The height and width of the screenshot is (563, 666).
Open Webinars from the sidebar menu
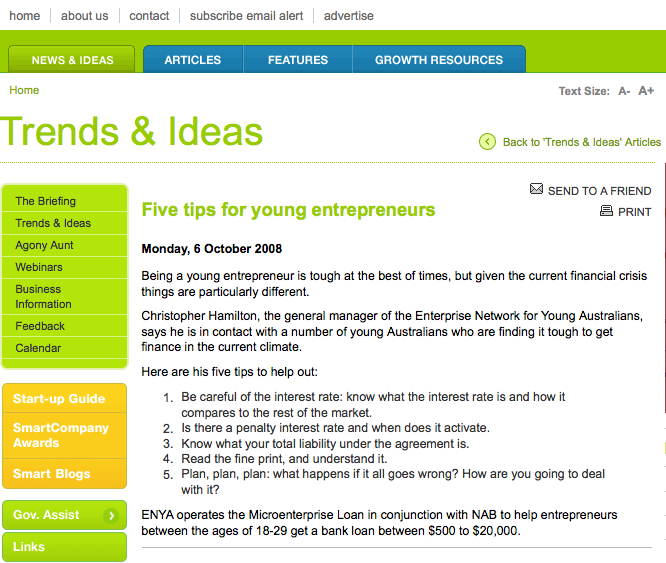[x=65, y=267]
